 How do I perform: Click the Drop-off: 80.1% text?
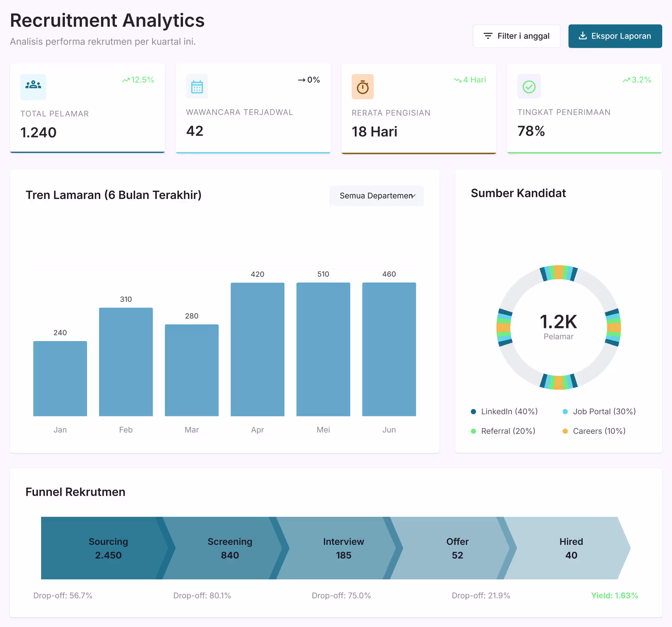202,595
